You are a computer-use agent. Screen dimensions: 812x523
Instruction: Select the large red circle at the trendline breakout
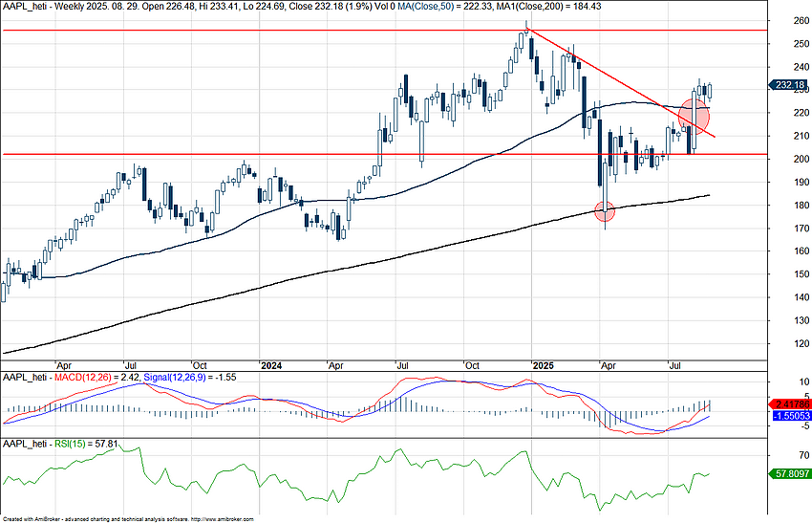tap(694, 116)
